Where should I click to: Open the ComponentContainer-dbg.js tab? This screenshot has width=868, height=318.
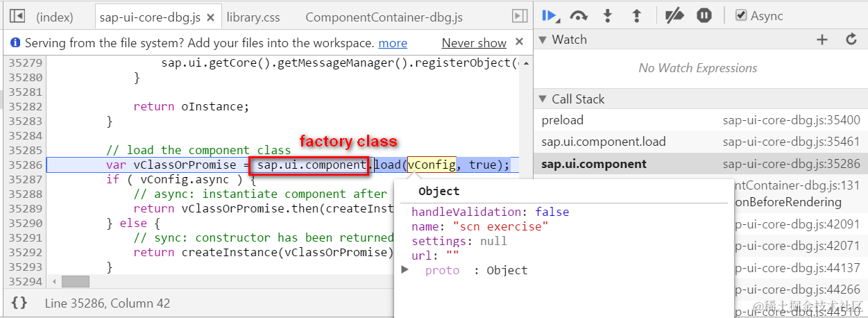tap(384, 17)
